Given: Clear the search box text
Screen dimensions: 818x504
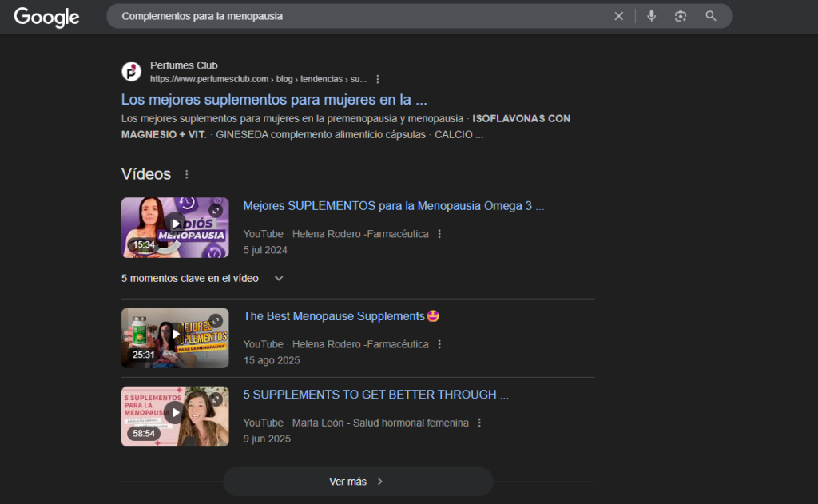Looking at the screenshot, I should (x=618, y=16).
